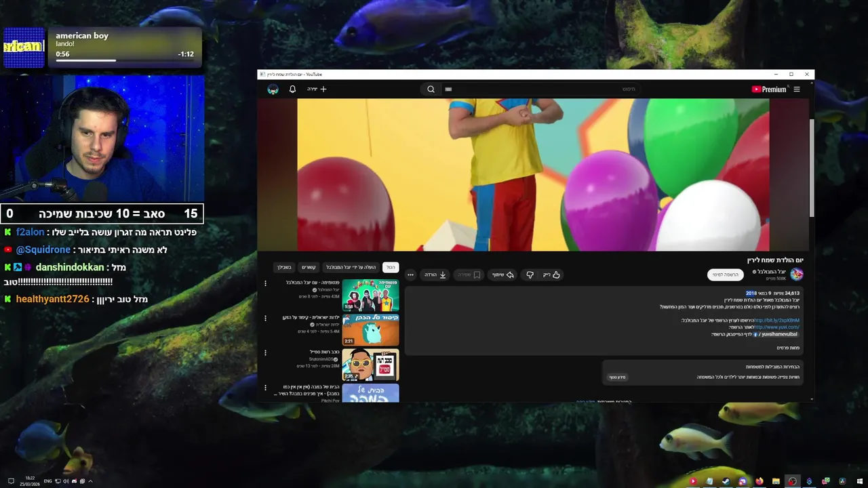Open the פסטיגל video thumbnail with 5:58 duration
This screenshot has width=868, height=488.
(370, 295)
